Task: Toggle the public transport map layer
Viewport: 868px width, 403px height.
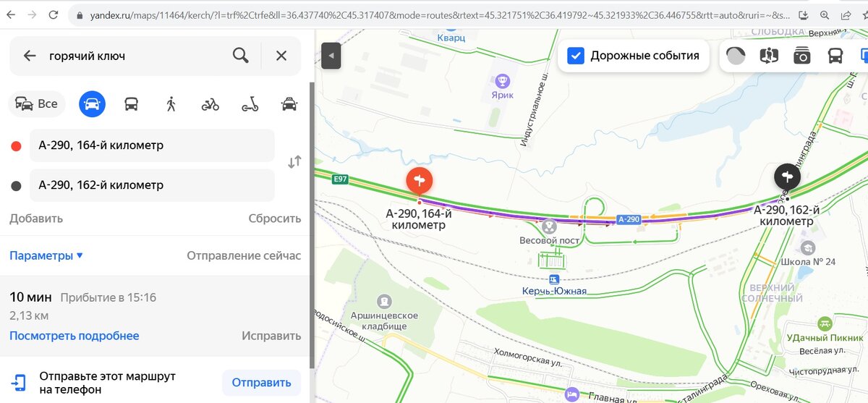Action: (x=835, y=56)
